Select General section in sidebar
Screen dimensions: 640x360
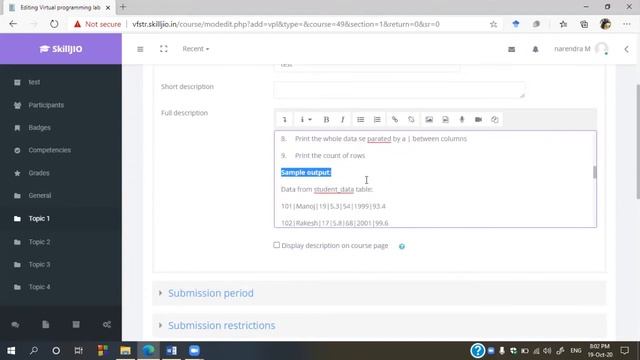(40, 196)
